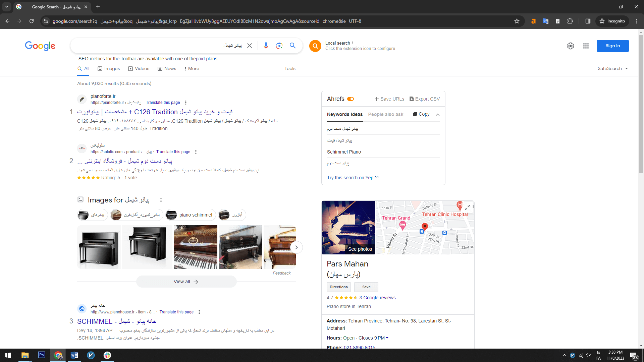This screenshot has height=362, width=644.
Task: Click the Tools button
Action: pos(290,68)
